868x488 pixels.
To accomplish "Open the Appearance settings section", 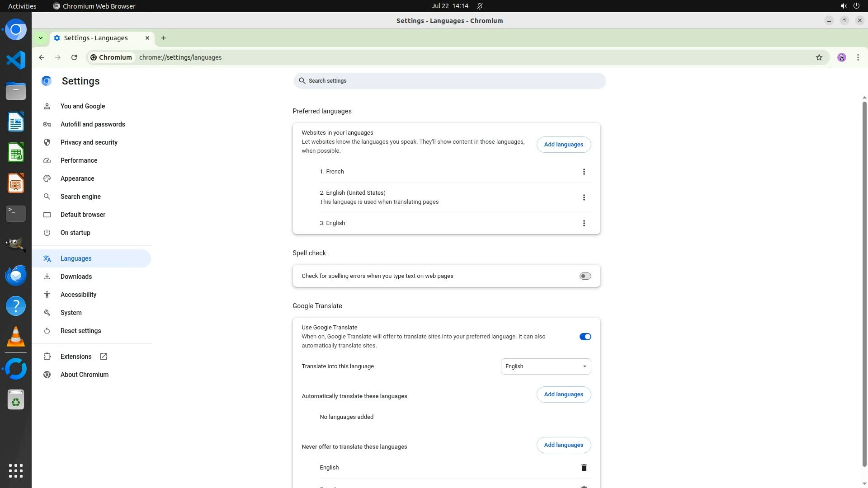I will click(77, 178).
